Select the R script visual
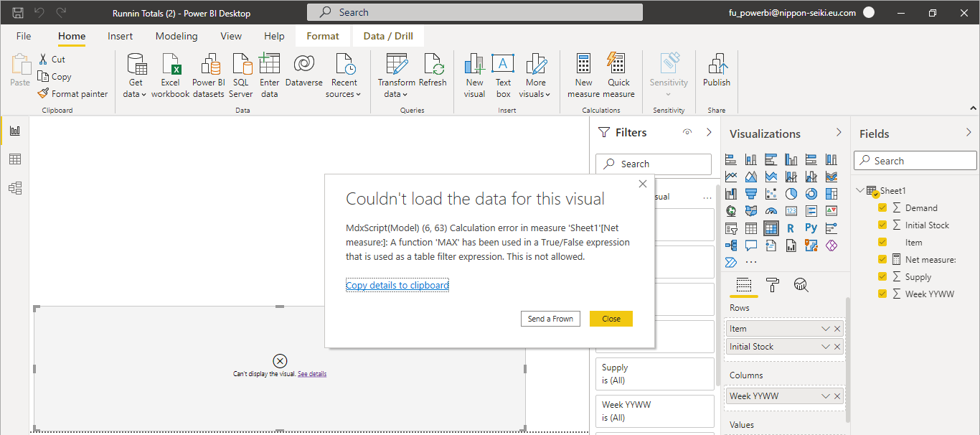Image resolution: width=980 pixels, height=435 pixels. click(791, 228)
